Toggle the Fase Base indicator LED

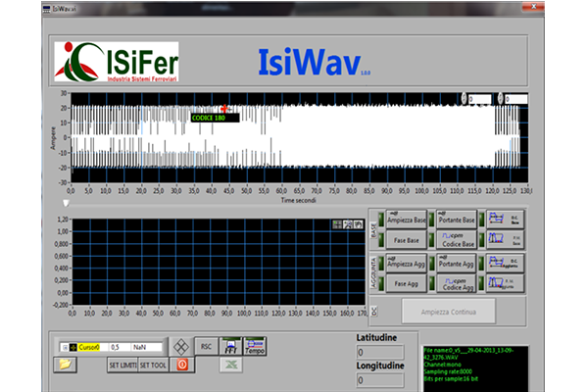click(x=381, y=240)
